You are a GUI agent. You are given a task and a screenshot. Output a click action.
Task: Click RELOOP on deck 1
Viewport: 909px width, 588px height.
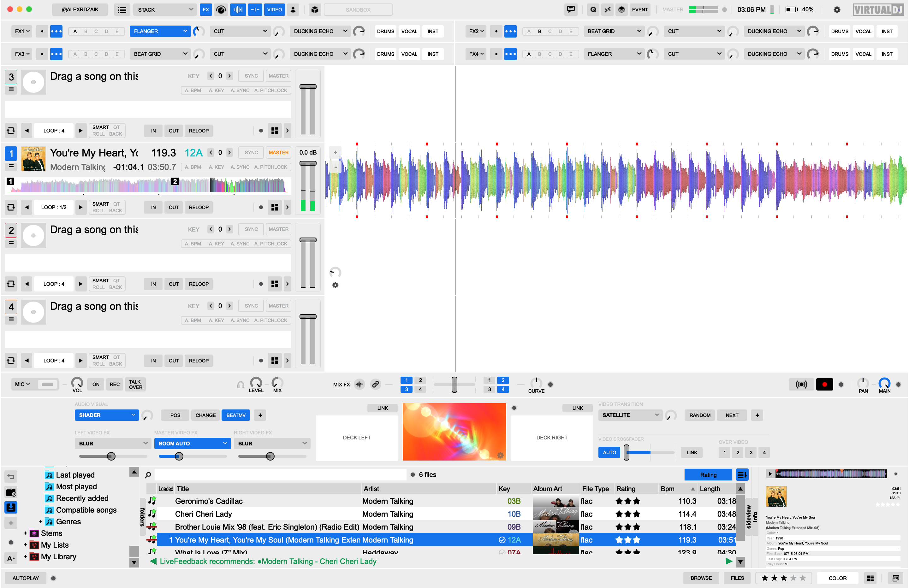[199, 207]
